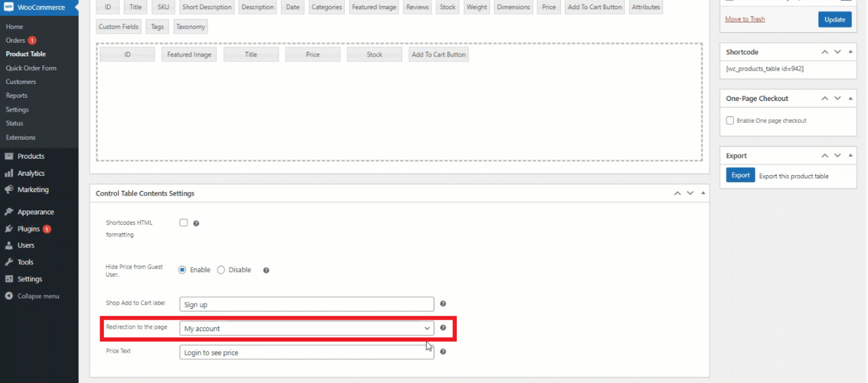The height and width of the screenshot is (383, 868).
Task: Click help icon beside Shortcodes HTML formatting
Action: tap(196, 223)
